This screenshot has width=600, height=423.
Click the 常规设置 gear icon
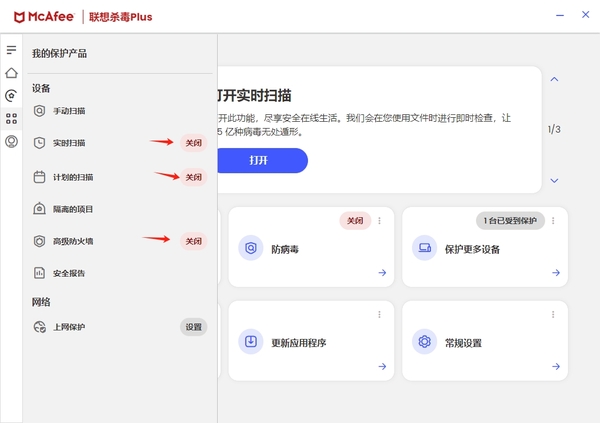(424, 342)
